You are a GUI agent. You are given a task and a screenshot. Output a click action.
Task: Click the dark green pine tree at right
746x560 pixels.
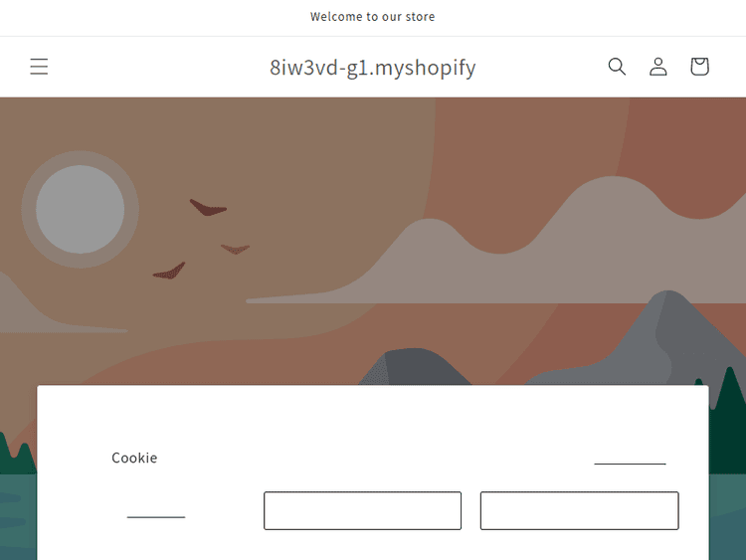727,419
